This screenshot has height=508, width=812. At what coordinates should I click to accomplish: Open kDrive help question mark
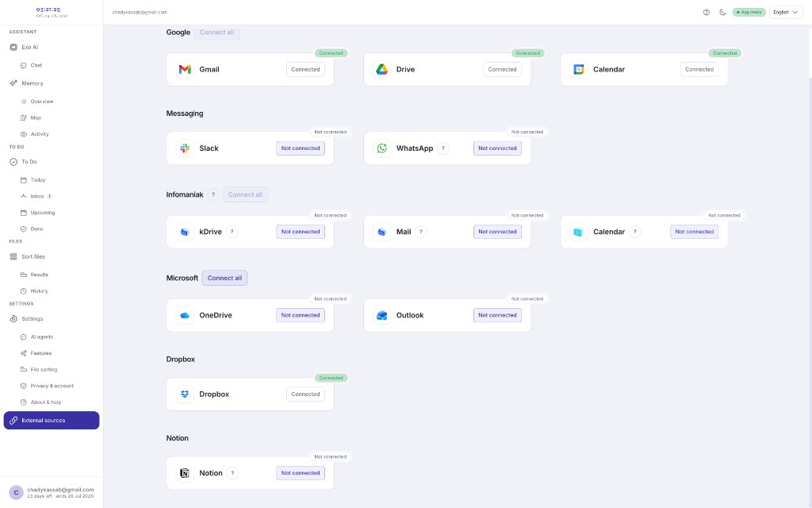(x=232, y=232)
